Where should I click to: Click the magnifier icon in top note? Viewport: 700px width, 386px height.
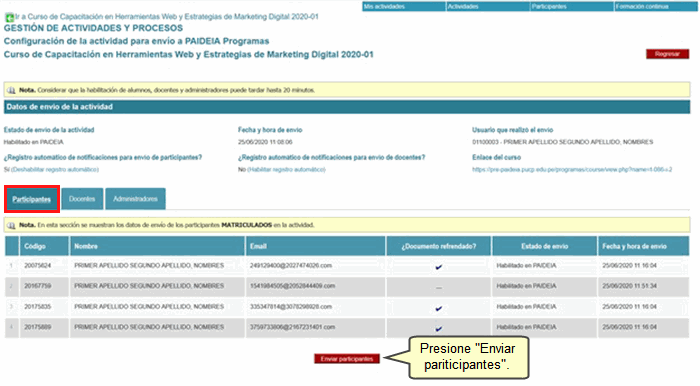pos(12,90)
